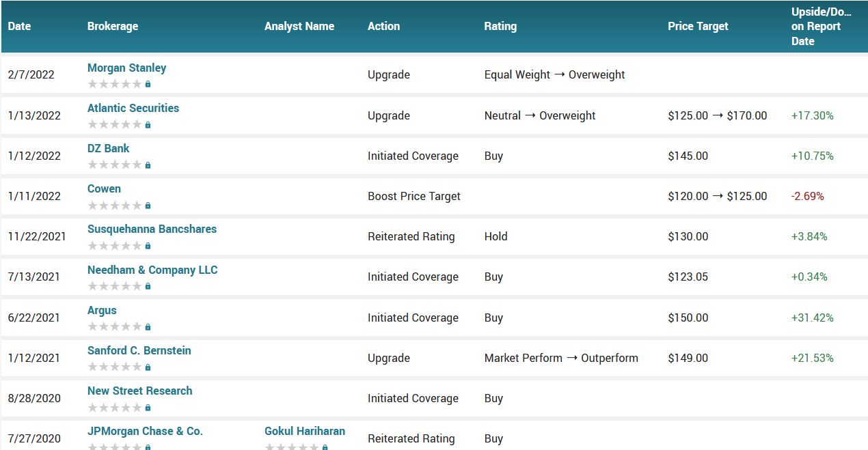Click 'Neutral → Overweight' rating
868x450 pixels.
540,115
